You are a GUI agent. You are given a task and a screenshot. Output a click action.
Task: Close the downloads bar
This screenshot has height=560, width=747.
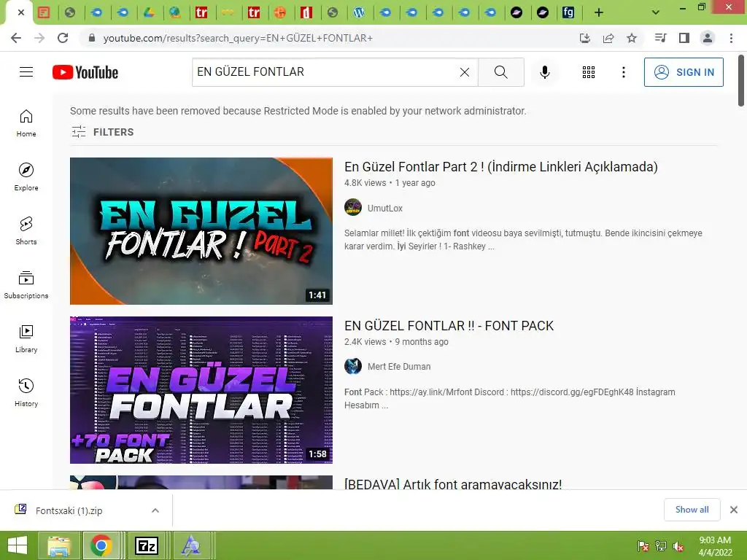734,510
